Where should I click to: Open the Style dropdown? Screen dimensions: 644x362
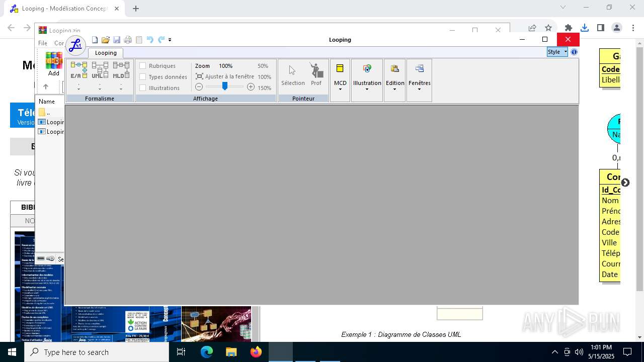click(x=557, y=52)
